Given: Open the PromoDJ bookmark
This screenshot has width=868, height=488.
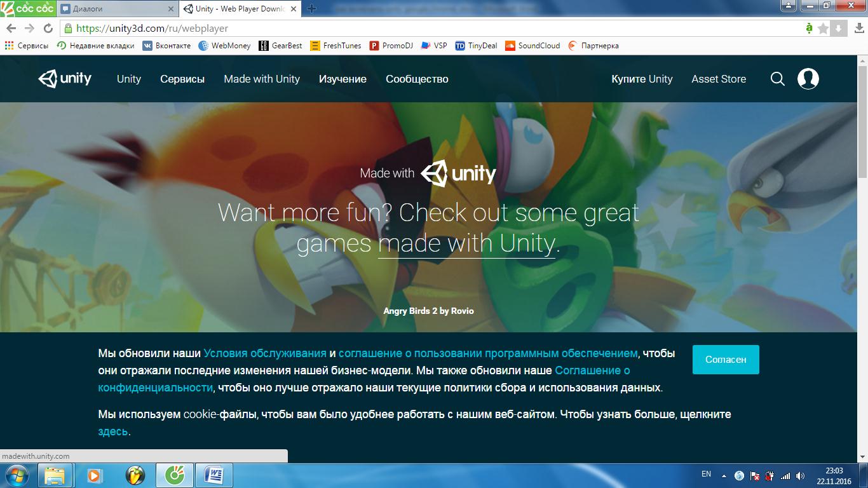Looking at the screenshot, I should (x=391, y=46).
